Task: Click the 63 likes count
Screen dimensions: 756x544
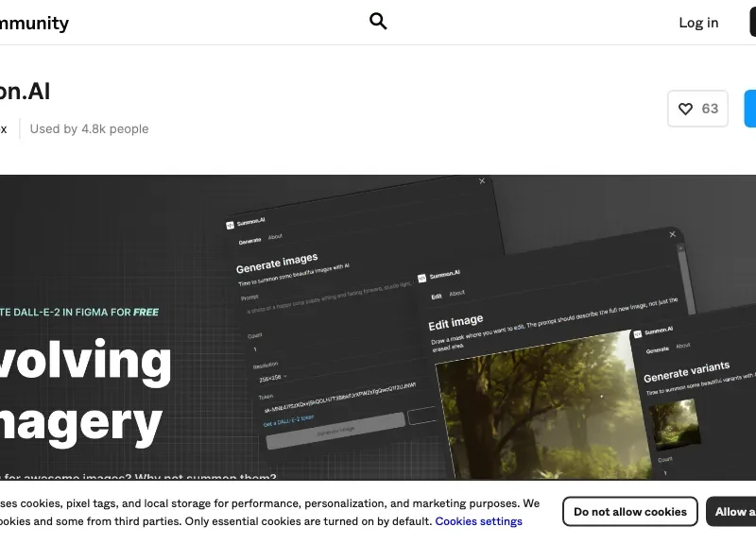Action: click(x=710, y=109)
